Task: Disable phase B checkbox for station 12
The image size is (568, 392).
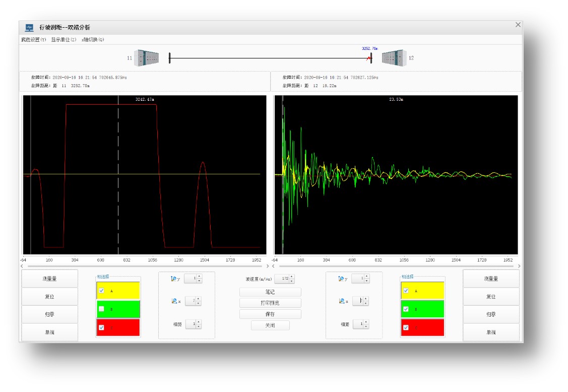Action: [x=406, y=309]
